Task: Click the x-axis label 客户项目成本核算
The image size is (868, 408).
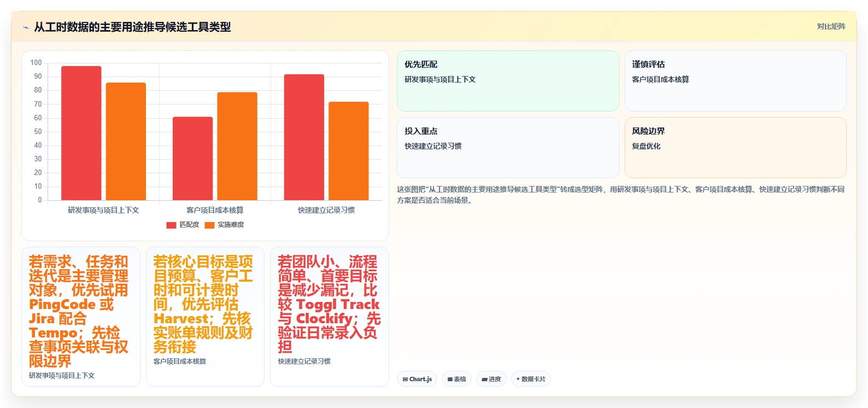Action: point(215,210)
